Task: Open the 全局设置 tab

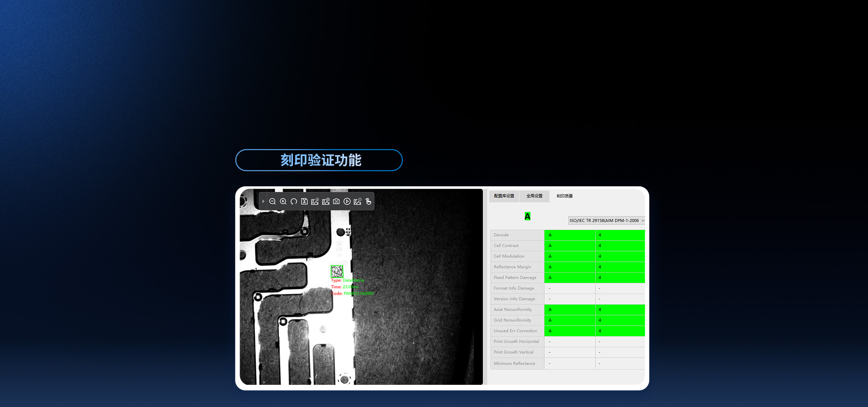Action: click(x=534, y=196)
